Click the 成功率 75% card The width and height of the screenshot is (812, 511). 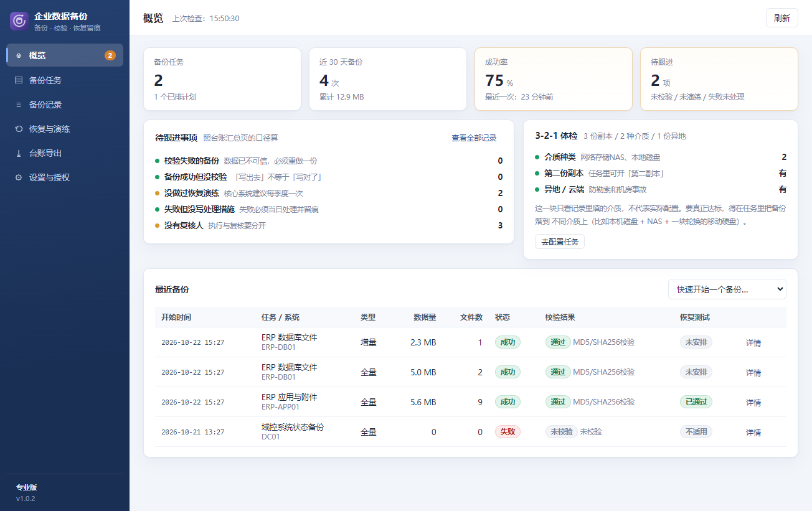554,79
